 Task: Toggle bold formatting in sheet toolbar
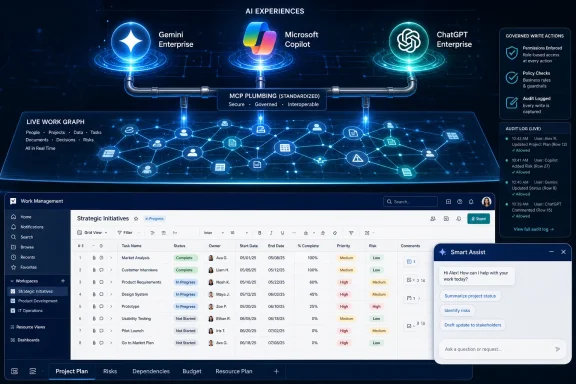[259, 233]
